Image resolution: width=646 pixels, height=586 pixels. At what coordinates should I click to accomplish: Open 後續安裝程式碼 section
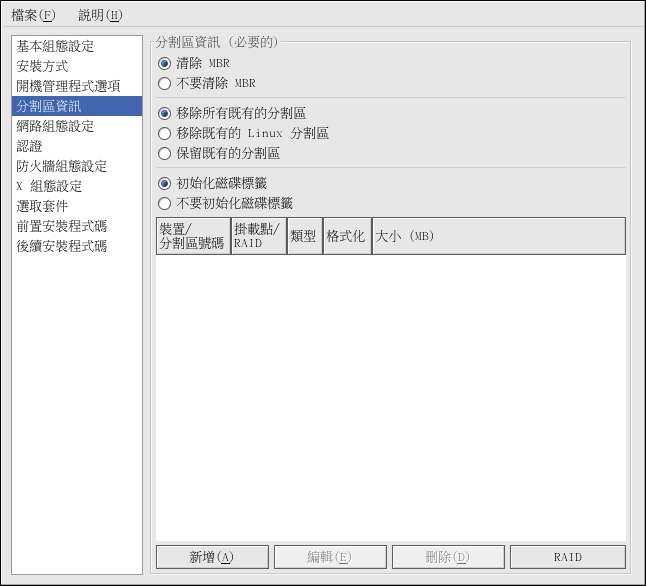(62, 246)
